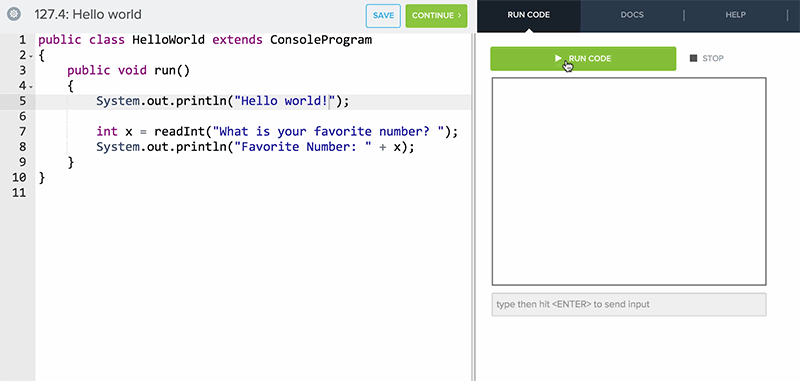The image size is (800, 381).
Task: Click the "Favorite Number: " string
Action: (303, 147)
